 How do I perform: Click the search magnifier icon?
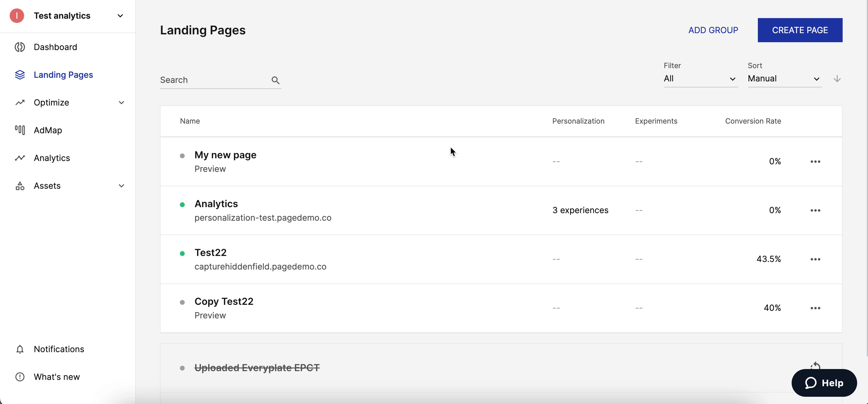coord(275,80)
